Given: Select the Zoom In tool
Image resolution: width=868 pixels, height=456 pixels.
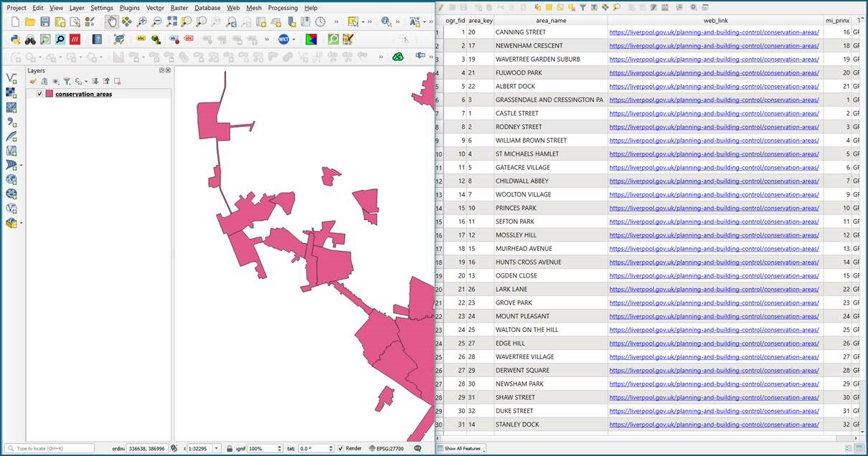Looking at the screenshot, I should click(x=141, y=20).
